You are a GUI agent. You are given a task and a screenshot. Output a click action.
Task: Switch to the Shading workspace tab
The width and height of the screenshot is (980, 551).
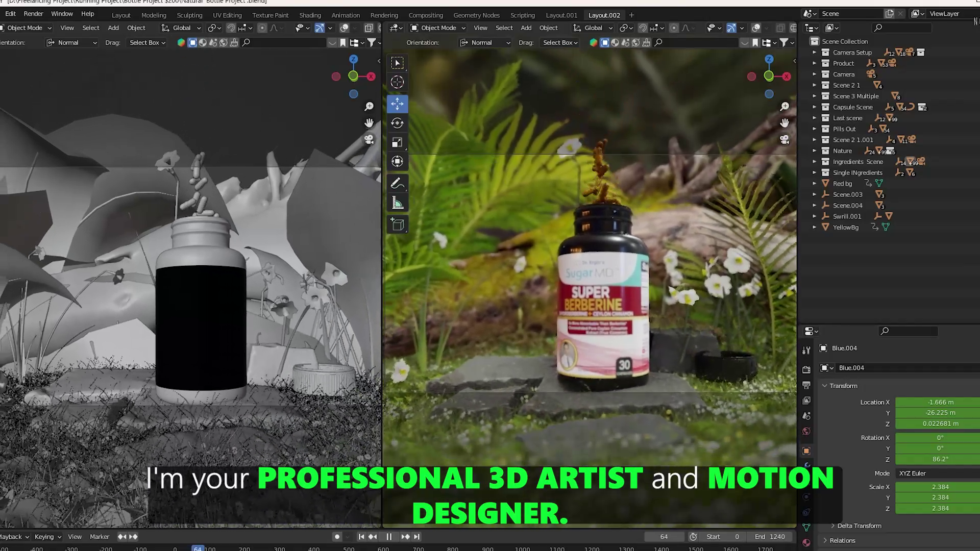click(x=310, y=15)
